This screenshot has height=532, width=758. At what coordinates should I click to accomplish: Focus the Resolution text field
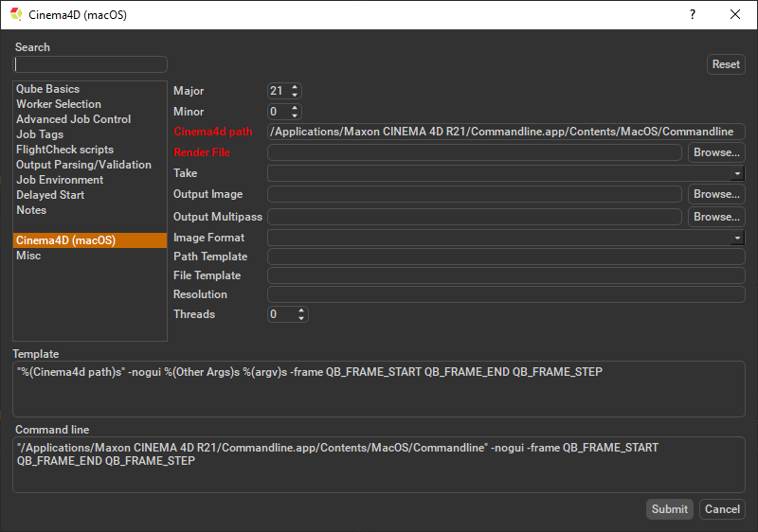pyautogui.click(x=506, y=294)
